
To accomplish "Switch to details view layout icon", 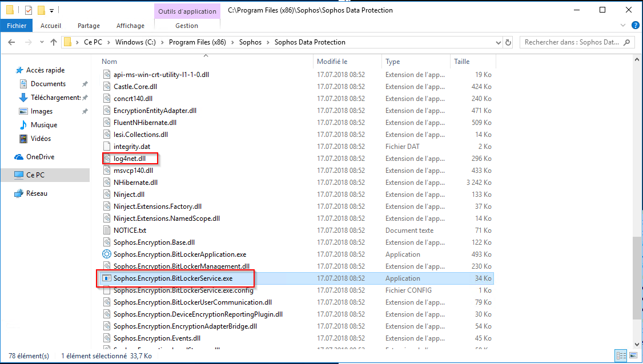I will (x=621, y=356).
